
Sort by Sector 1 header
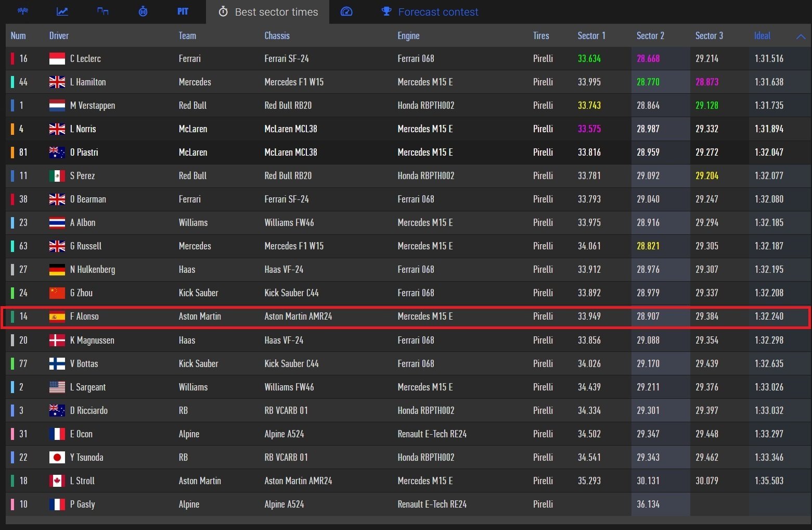pyautogui.click(x=591, y=35)
